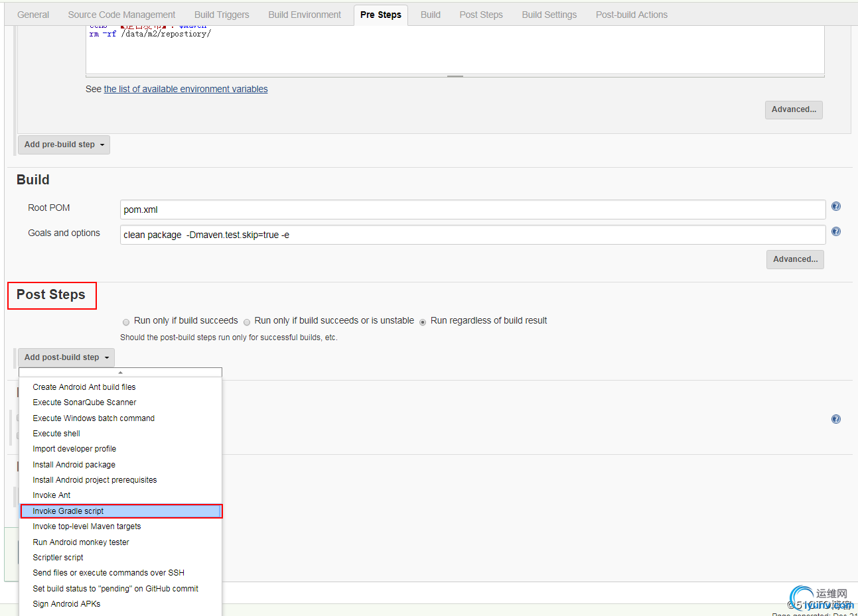The image size is (858, 616).
Task: Pick Import developer profile option
Action: pyautogui.click(x=121, y=449)
